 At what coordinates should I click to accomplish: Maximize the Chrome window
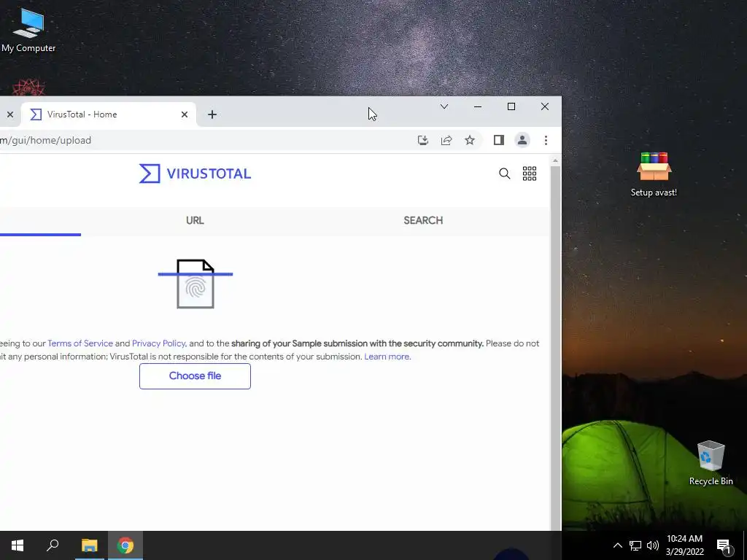(511, 106)
